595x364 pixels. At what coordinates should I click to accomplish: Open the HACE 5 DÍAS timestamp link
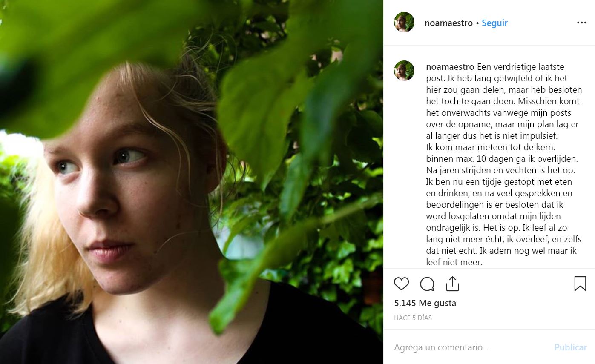(x=413, y=318)
